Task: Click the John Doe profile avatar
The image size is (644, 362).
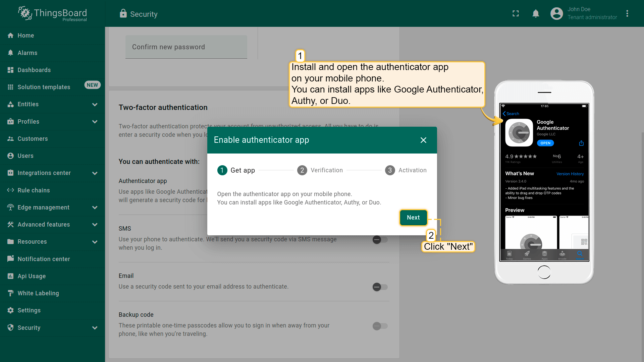Action: [556, 13]
